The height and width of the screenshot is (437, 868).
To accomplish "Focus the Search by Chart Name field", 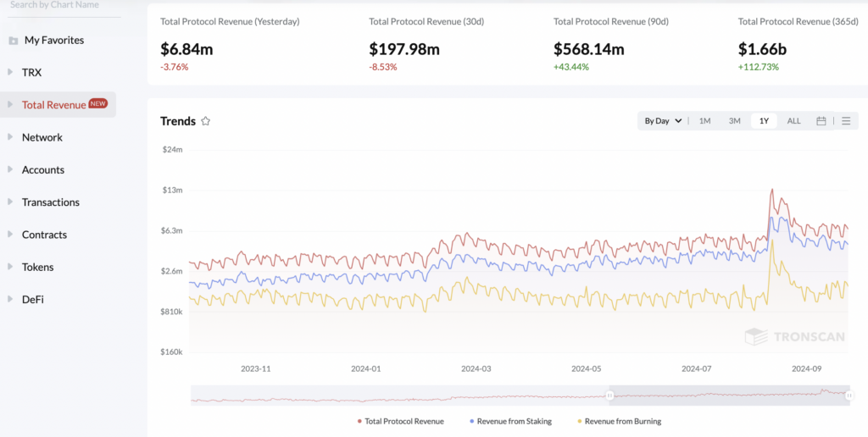I will click(64, 7).
